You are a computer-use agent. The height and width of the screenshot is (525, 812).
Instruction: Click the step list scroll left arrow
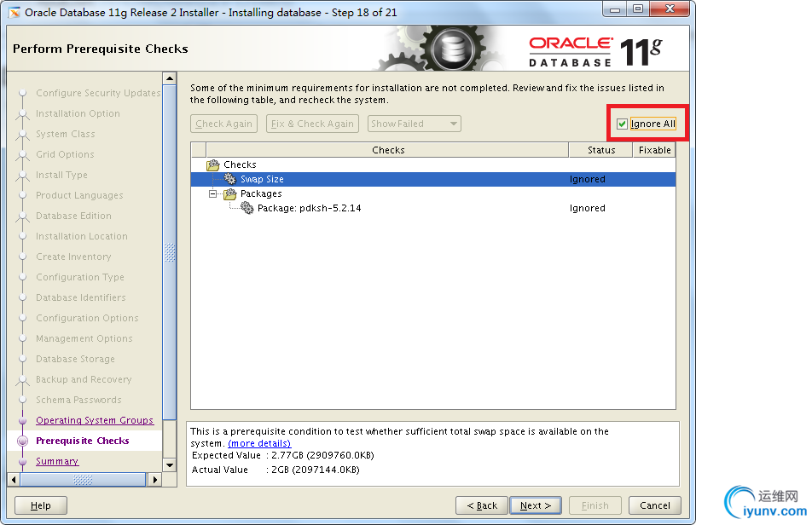coord(14,480)
